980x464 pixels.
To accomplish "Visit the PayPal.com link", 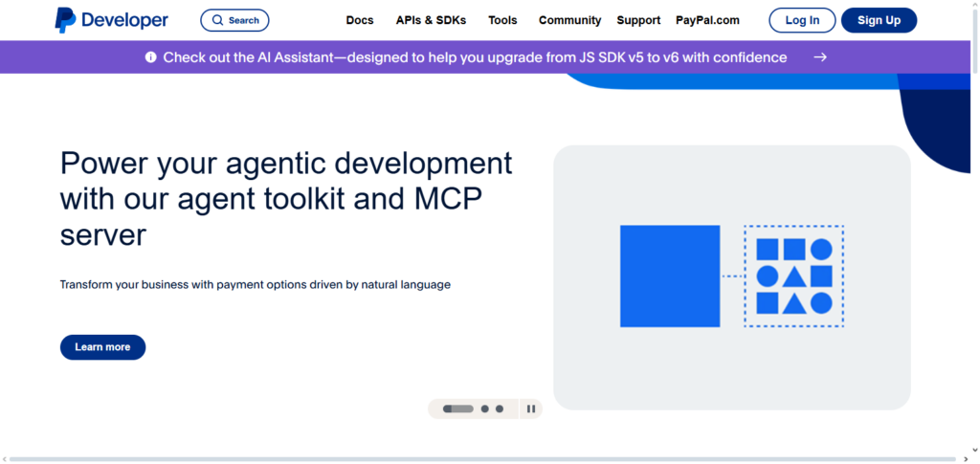I will click(x=707, y=20).
